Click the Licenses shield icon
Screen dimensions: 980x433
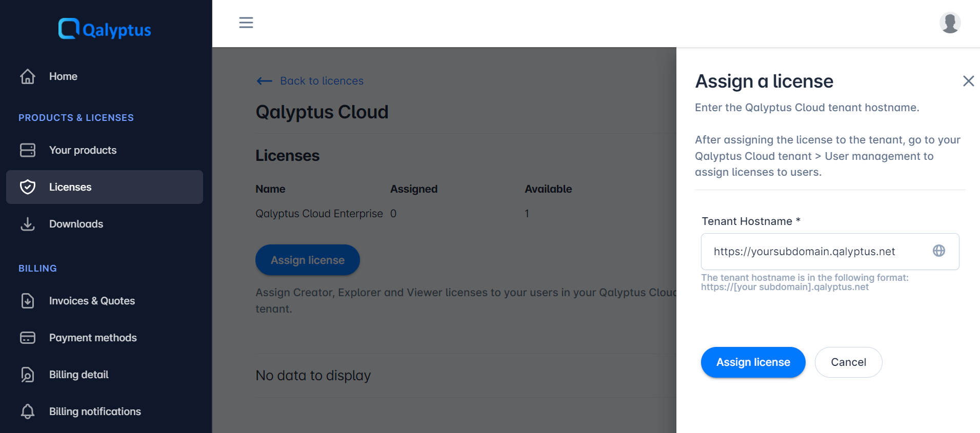point(28,187)
